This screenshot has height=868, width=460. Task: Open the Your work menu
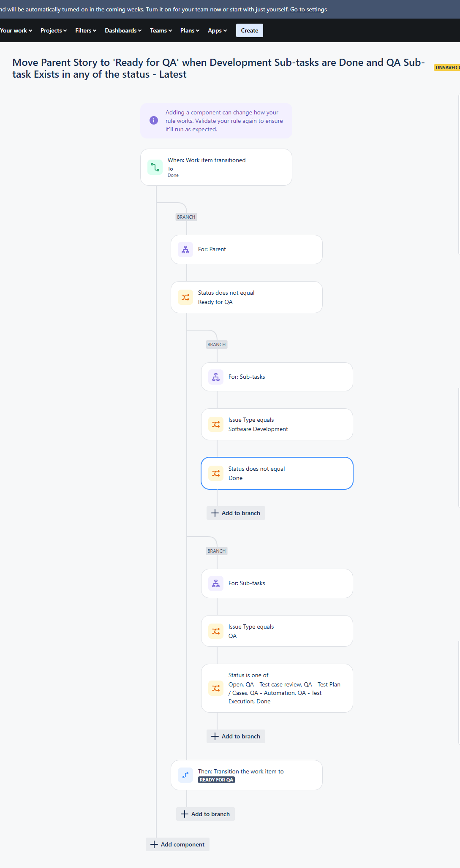[x=15, y=30]
